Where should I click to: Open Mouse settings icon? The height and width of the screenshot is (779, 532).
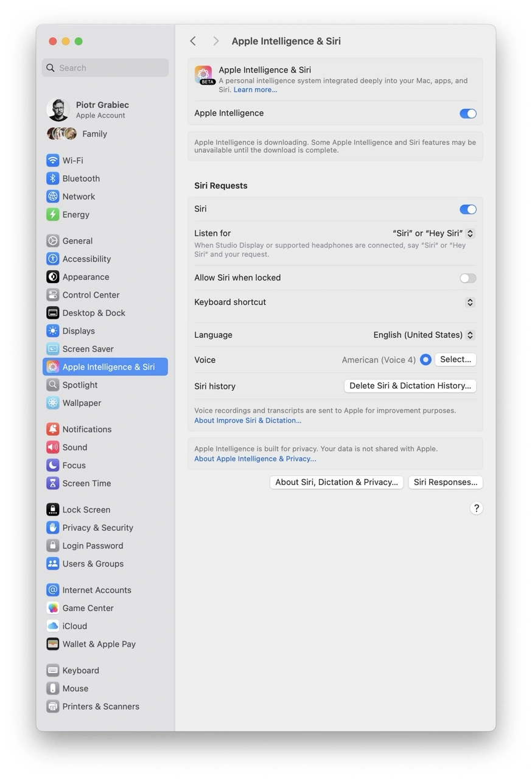pos(53,688)
